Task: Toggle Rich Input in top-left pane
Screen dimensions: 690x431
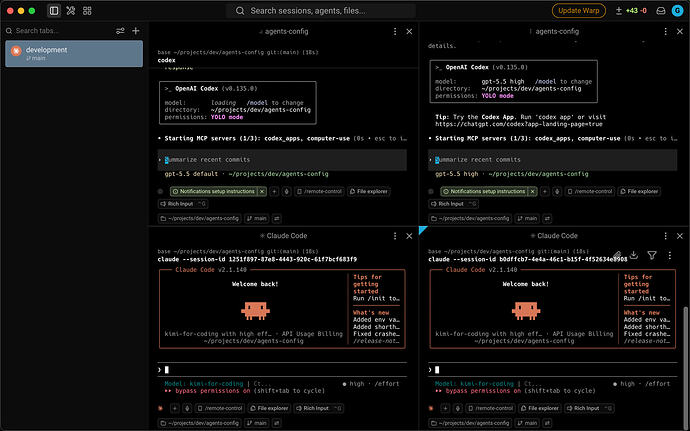Action: [x=182, y=204]
